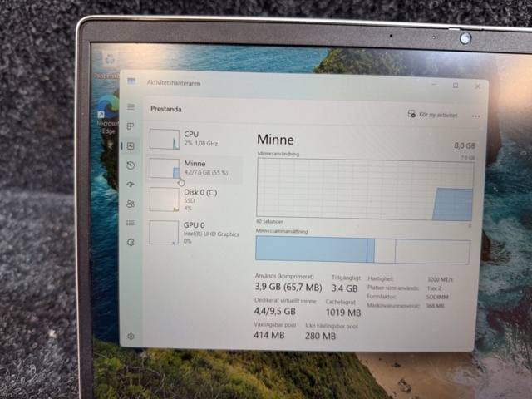The image size is (532, 399).
Task: Click the '60 sekunder' graph label
Action: coord(269,222)
